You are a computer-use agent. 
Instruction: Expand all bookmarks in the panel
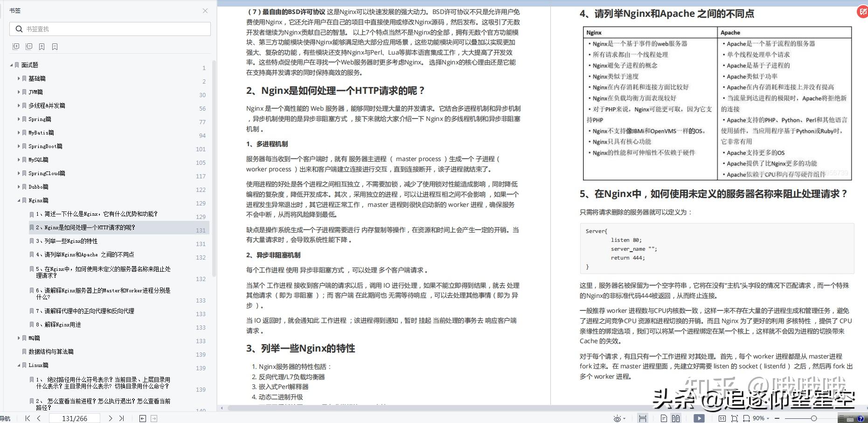pos(15,46)
